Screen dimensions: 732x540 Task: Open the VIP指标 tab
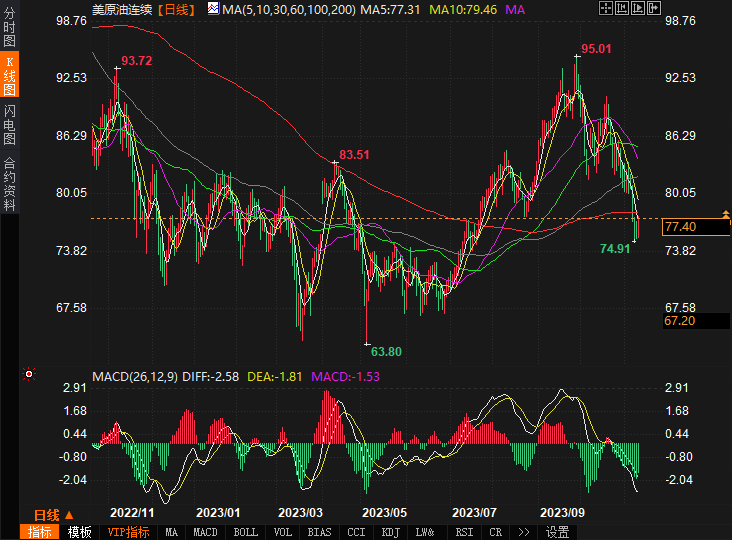coord(128,532)
